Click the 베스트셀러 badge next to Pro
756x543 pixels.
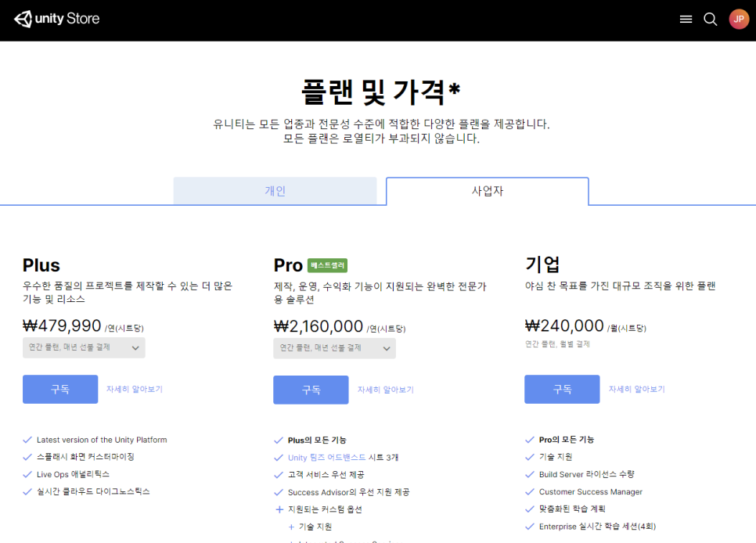coord(327,265)
